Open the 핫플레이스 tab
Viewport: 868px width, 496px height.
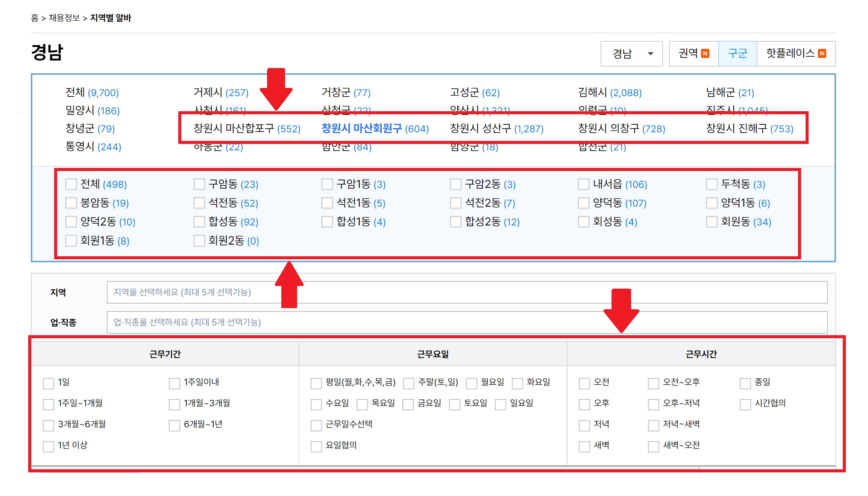coord(796,54)
